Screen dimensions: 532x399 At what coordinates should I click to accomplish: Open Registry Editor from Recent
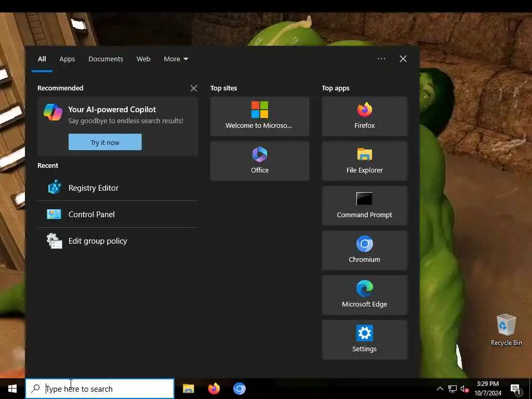(118, 188)
